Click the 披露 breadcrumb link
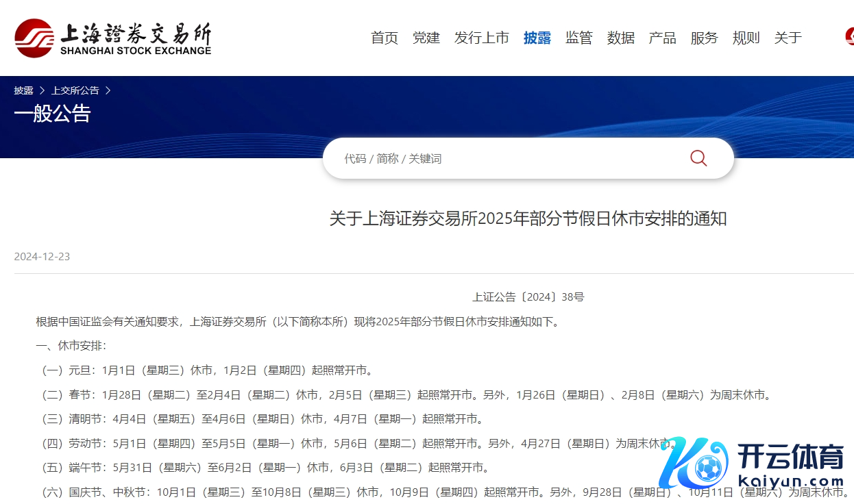The width and height of the screenshot is (854, 504). [x=23, y=90]
